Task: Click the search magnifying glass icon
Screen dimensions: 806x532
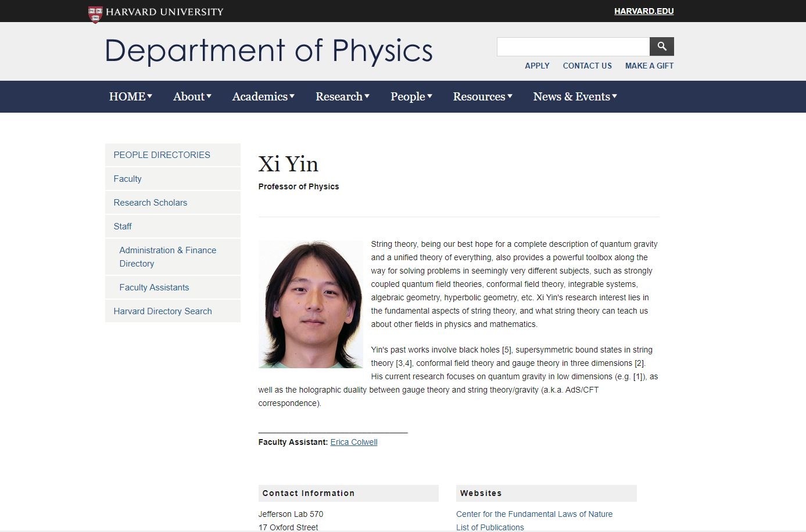Action: [x=661, y=46]
